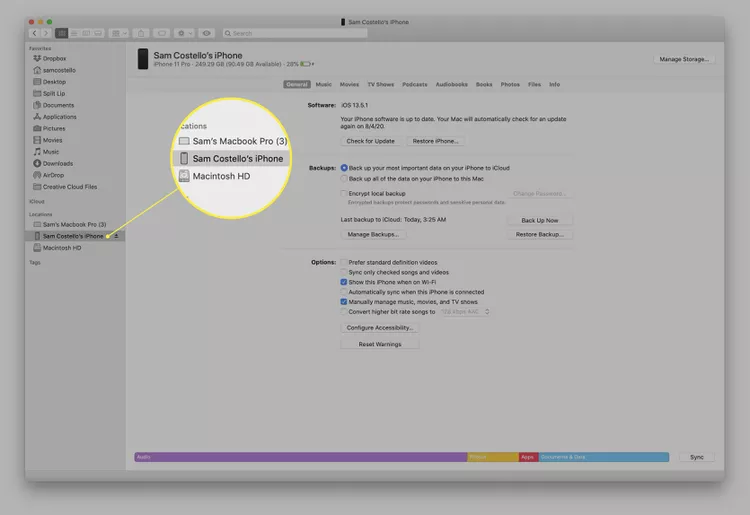This screenshot has height=515, width=750.
Task: Open the samcostello home folder
Action: pos(55,70)
